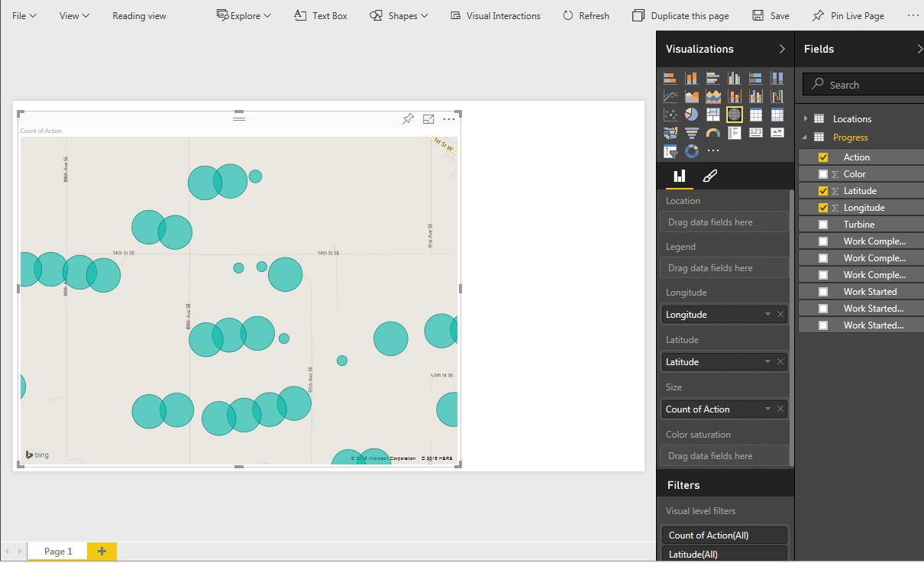Switch to Reading view

[x=139, y=15]
